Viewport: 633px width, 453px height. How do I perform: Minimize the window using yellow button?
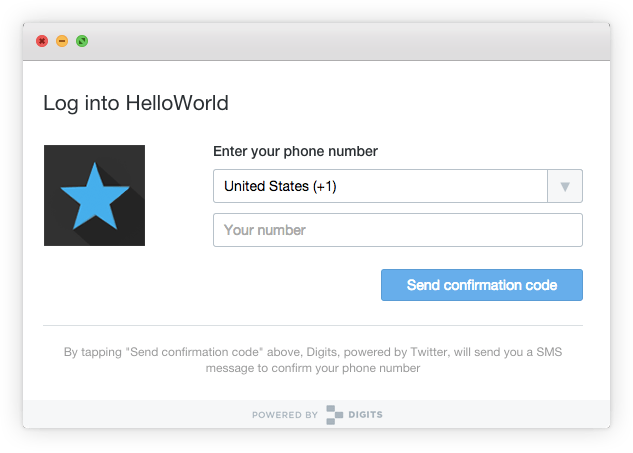click(x=62, y=41)
